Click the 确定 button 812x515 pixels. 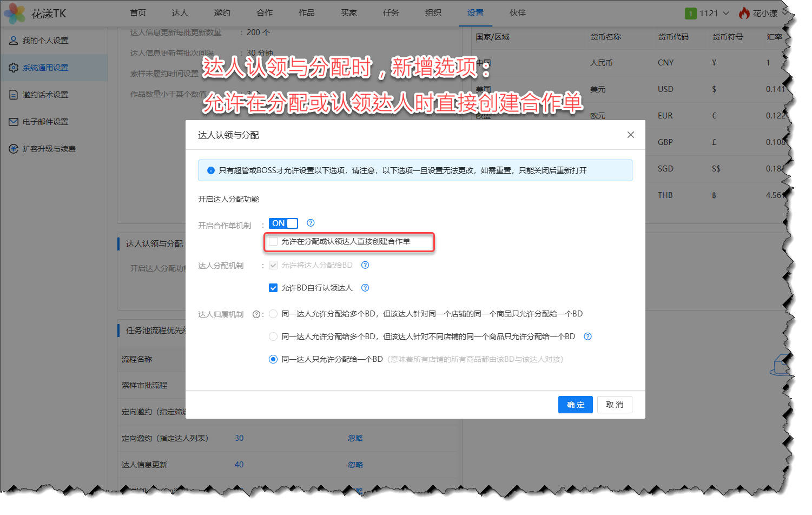coord(575,405)
